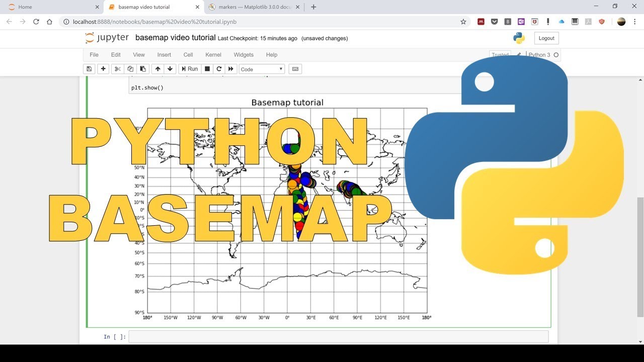Screen dimensions: 644x362
Task: Insert a cell below with the plus icon
Action: pyautogui.click(x=103, y=69)
